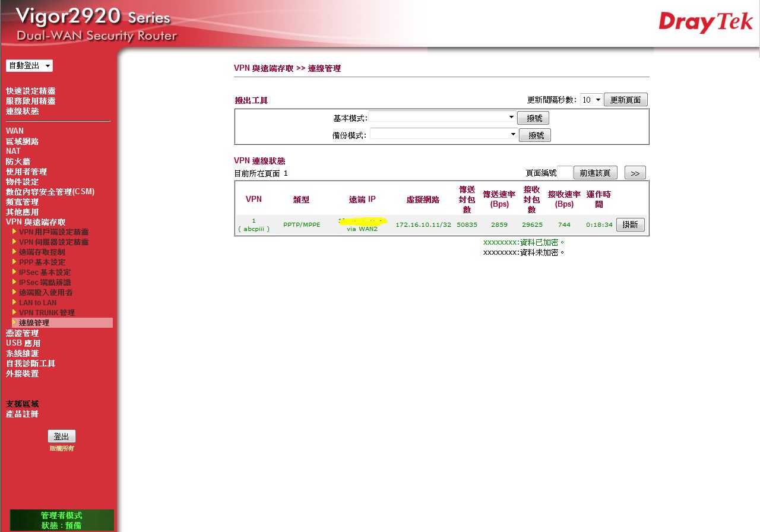This screenshot has width=760, height=532.
Task: Click arrow icon beside 遠端存取控制
Action: [x=14, y=252]
